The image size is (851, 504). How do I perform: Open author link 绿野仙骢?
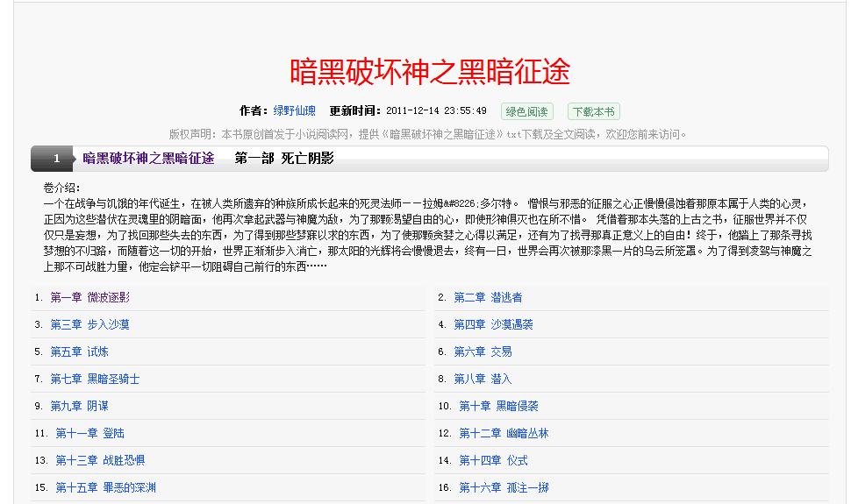tap(294, 111)
